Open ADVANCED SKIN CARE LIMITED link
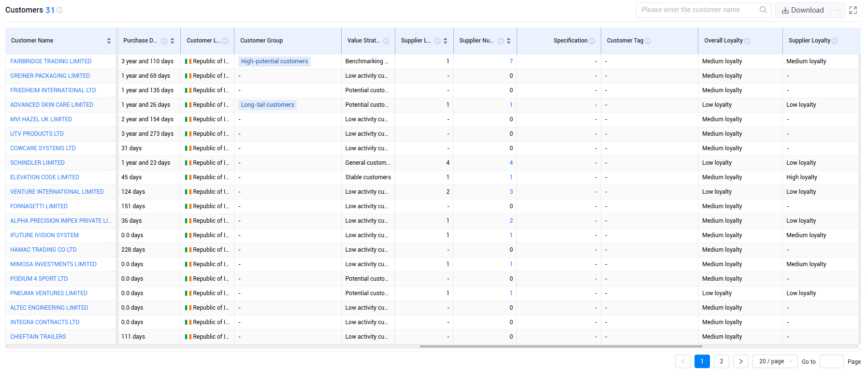This screenshot has height=372, width=868. [x=52, y=105]
